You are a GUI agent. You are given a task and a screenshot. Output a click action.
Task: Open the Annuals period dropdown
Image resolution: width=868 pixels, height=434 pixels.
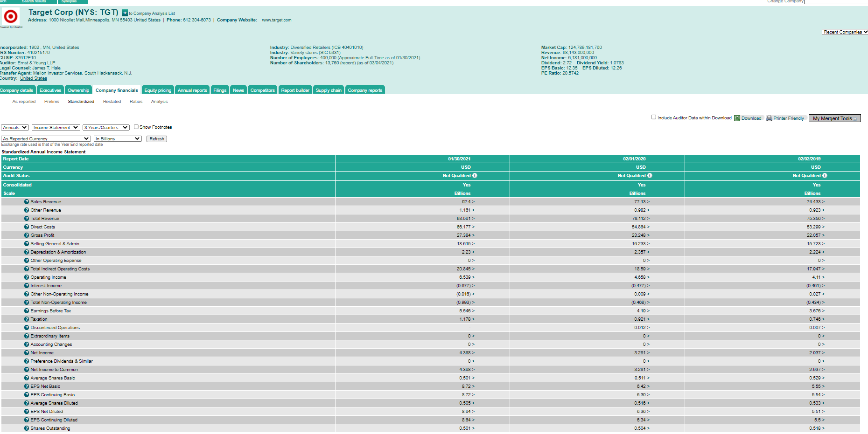(15, 128)
